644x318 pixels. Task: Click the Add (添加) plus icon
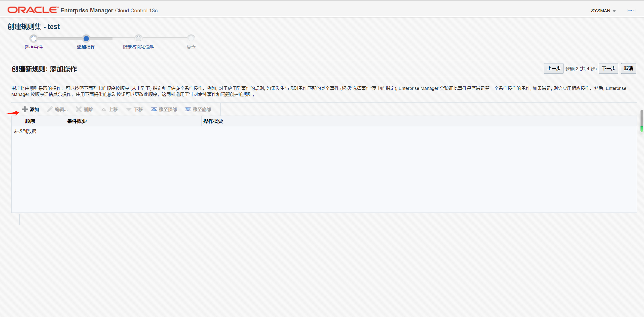[25, 109]
